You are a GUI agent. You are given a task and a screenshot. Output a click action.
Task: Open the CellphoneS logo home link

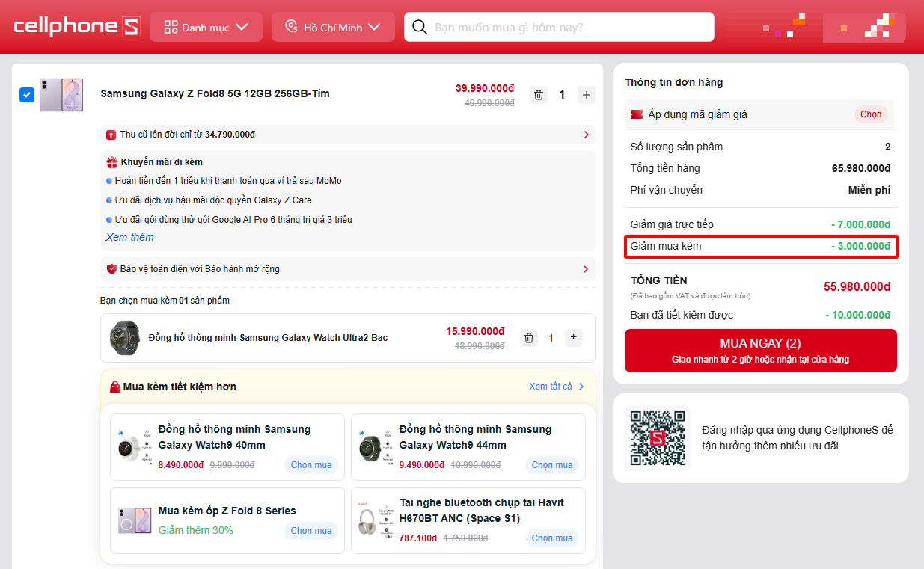76,27
